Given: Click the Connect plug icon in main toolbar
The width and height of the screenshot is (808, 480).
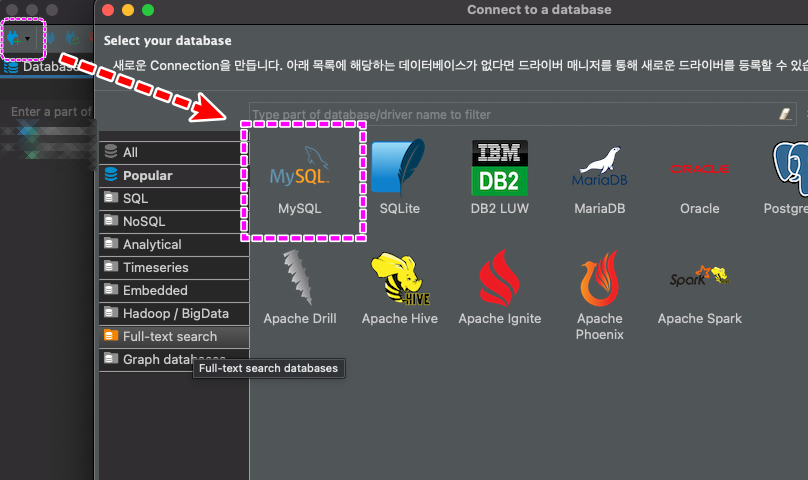Looking at the screenshot, I should click(x=51, y=38).
